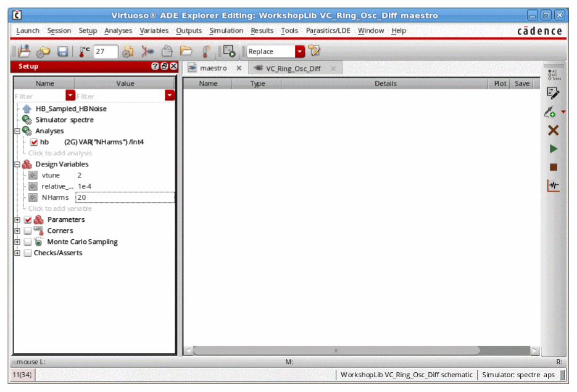This screenshot has width=577, height=392.
Task: Click the temperature field showing 27
Action: 106,51
